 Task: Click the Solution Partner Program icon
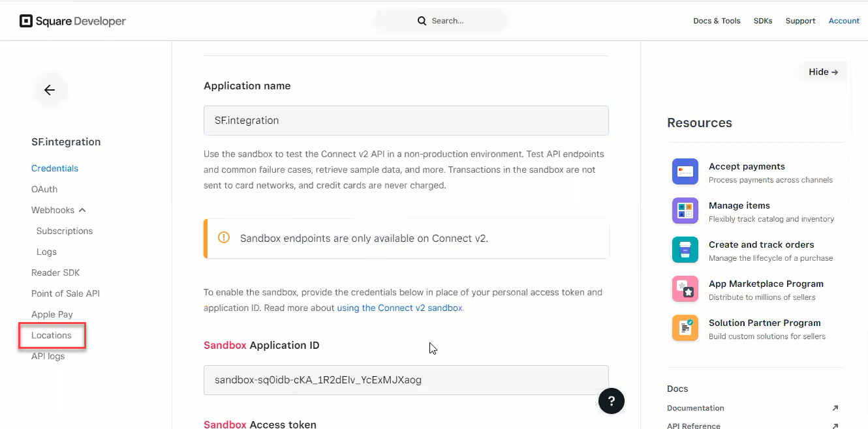(685, 329)
